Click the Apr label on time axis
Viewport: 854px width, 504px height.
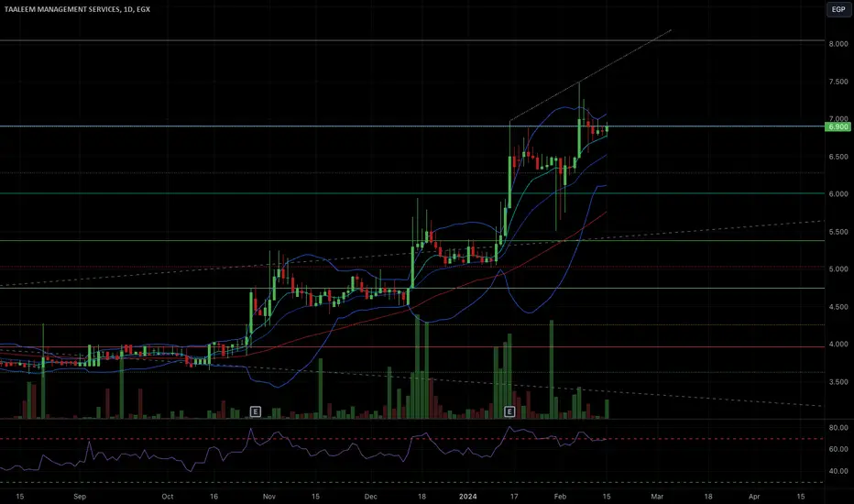754,497
